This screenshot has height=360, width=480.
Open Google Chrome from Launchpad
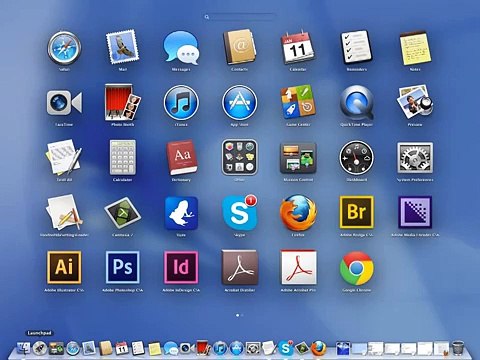click(x=356, y=268)
